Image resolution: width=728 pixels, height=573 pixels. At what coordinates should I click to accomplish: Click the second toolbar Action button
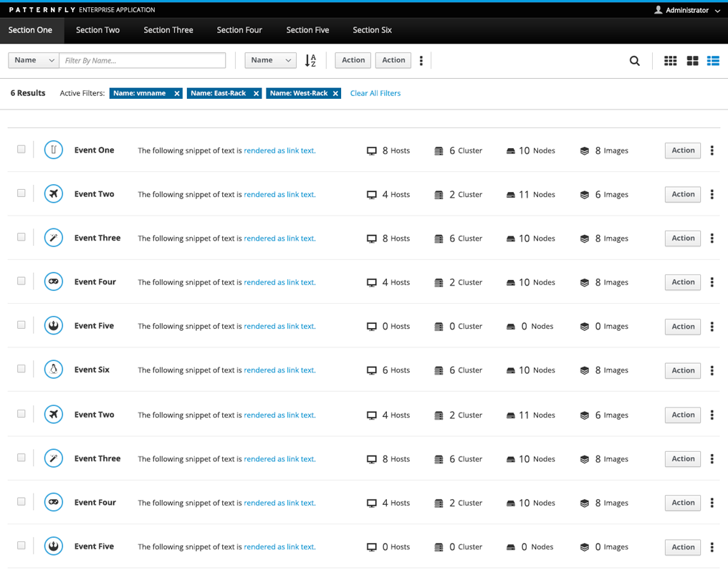tap(393, 60)
